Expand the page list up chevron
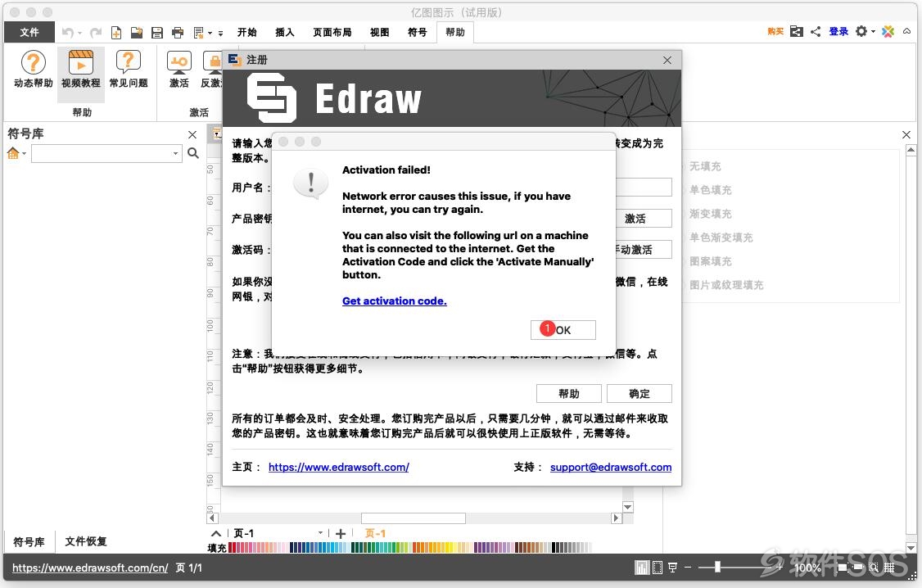Image resolution: width=922 pixels, height=588 pixels. [x=216, y=533]
